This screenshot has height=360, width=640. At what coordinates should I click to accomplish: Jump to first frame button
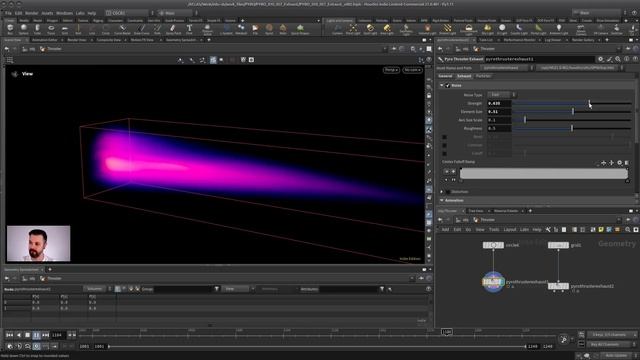tap(9, 335)
